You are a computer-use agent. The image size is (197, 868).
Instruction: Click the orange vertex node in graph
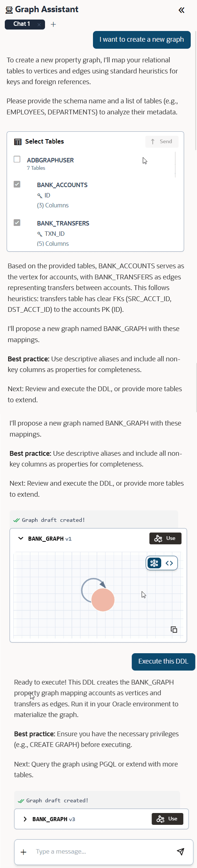tap(103, 600)
